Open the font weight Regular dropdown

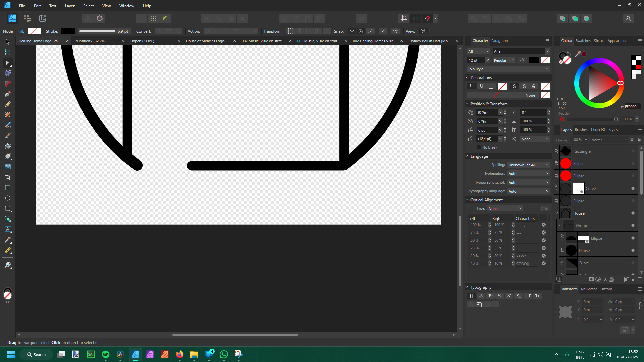tap(504, 60)
